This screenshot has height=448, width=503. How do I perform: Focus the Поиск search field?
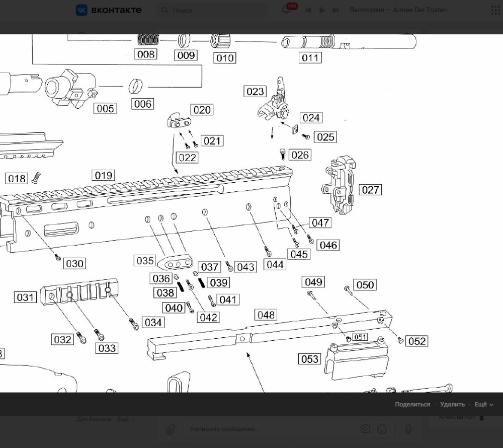[212, 10]
